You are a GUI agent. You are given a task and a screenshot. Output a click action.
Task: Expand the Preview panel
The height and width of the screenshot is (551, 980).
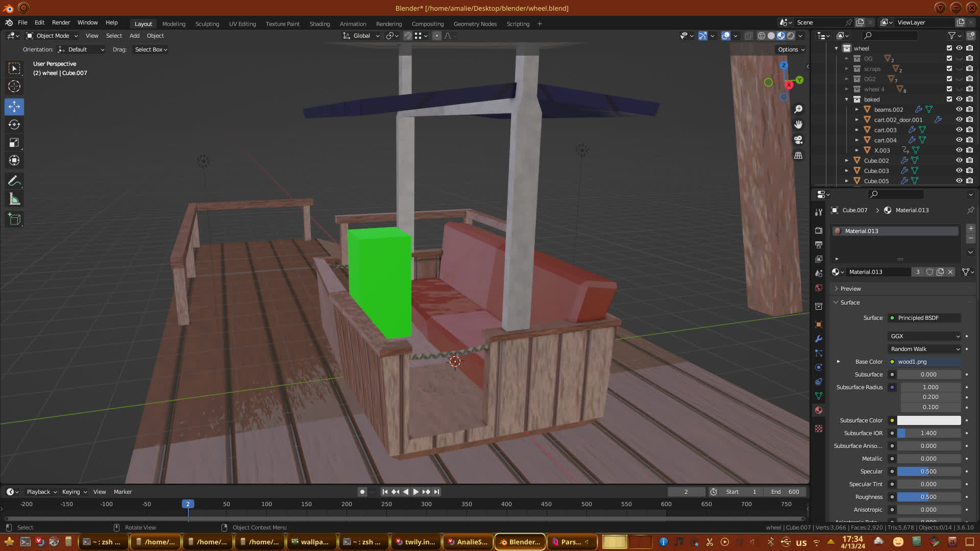click(x=850, y=289)
